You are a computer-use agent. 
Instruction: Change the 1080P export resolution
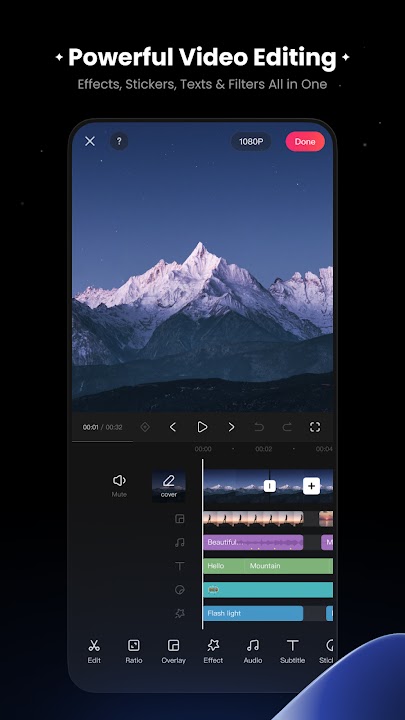pos(251,141)
